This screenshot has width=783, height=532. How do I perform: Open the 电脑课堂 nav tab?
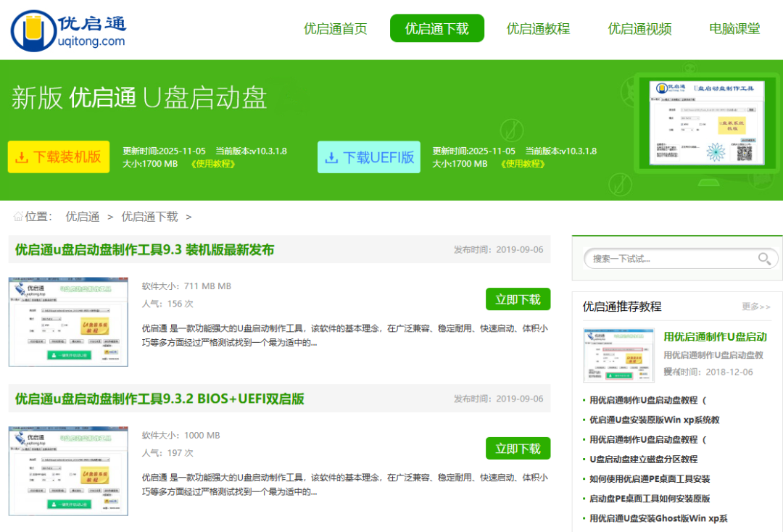(734, 28)
